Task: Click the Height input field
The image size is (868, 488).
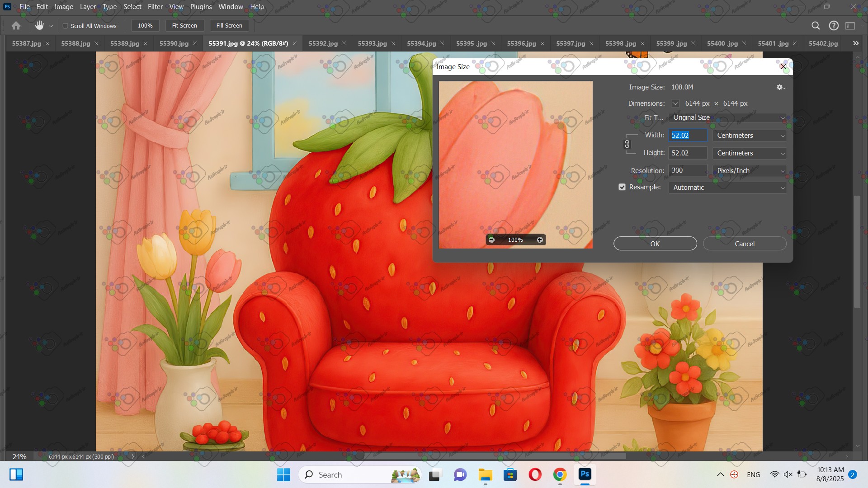Action: tap(687, 153)
